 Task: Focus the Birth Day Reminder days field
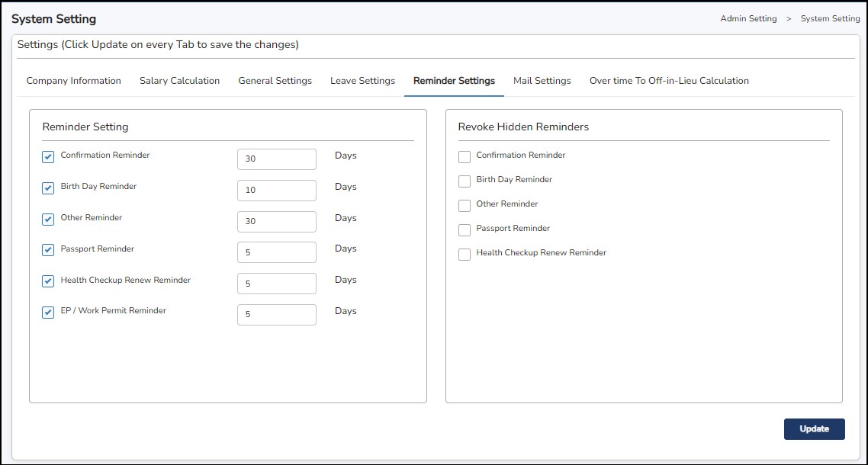(x=276, y=191)
